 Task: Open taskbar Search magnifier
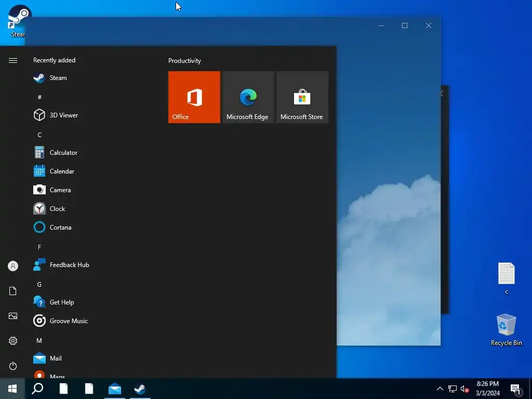37,389
